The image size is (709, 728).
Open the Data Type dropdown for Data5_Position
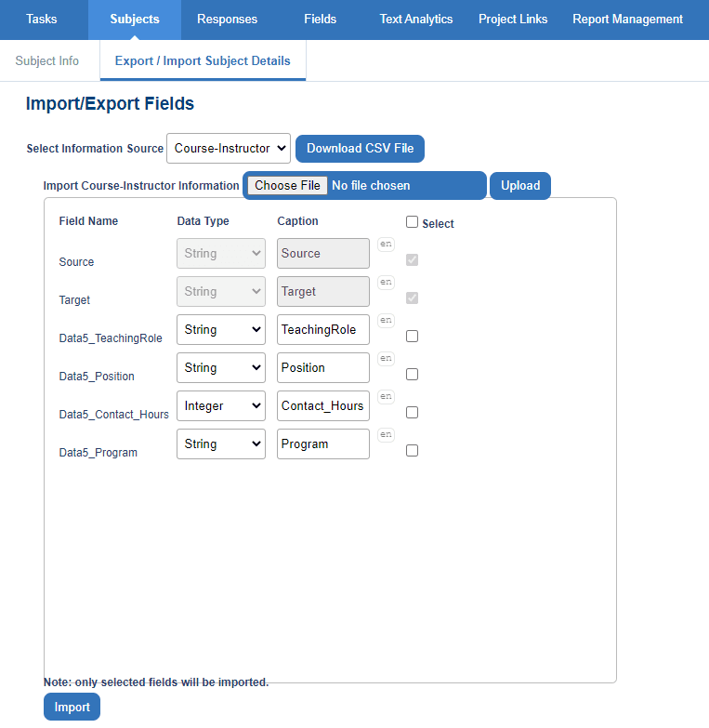click(x=221, y=367)
